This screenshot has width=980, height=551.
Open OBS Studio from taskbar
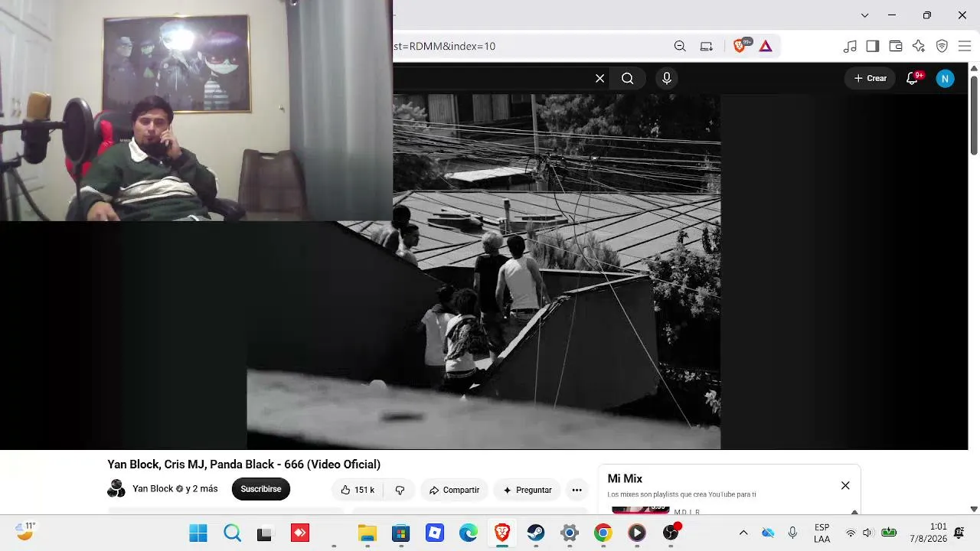click(x=671, y=533)
